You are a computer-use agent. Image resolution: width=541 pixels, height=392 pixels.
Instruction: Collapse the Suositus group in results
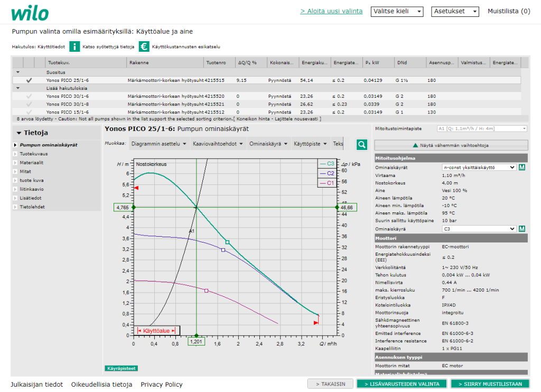[x=18, y=72]
